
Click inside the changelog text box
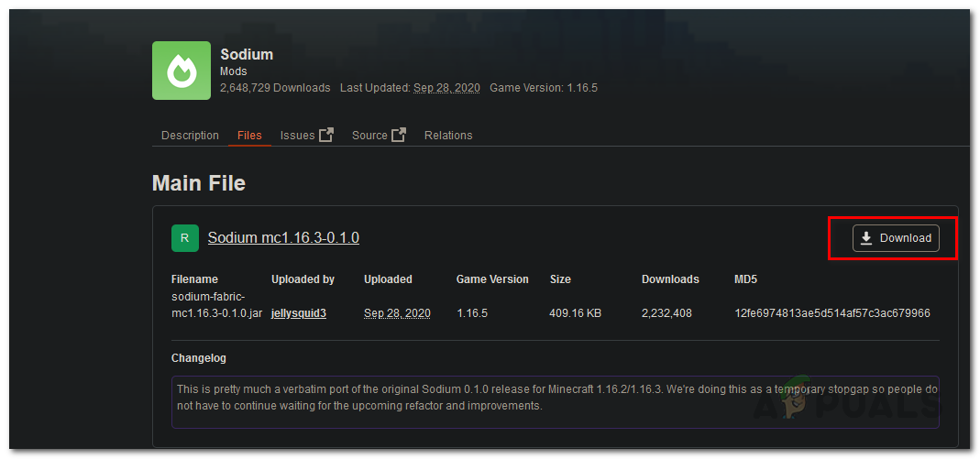point(555,402)
